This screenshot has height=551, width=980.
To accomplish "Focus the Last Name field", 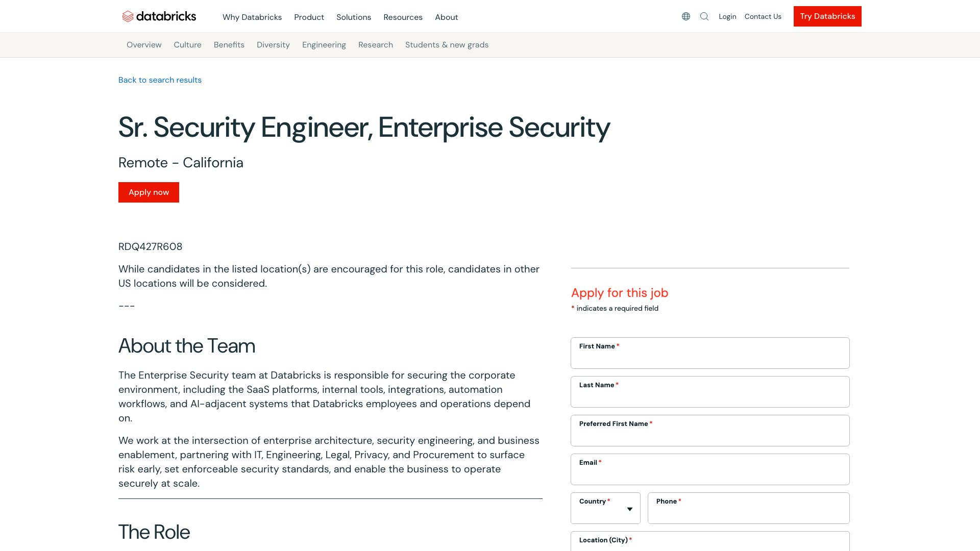I will [710, 392].
